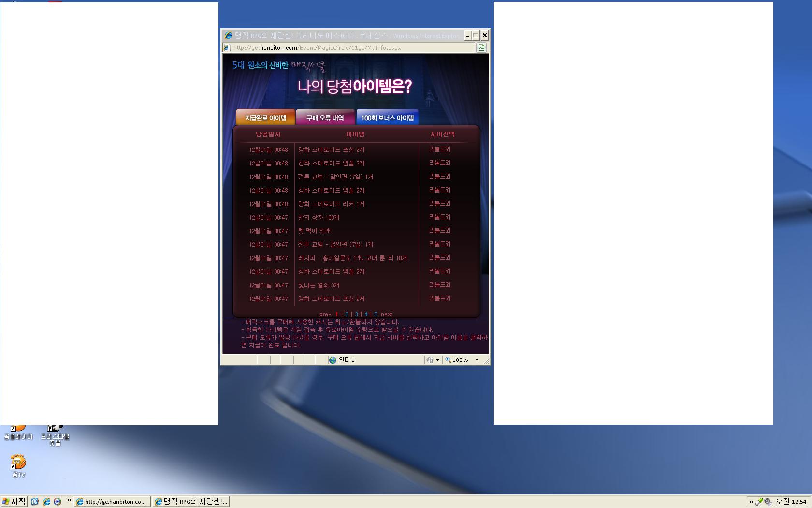Switch to ge.hanbiton.co taskbar window
812x508 pixels.
tap(112, 502)
